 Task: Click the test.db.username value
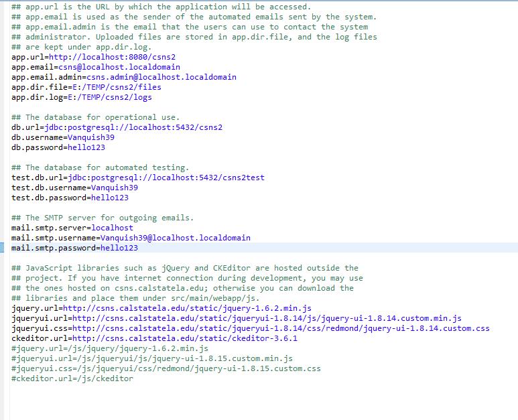[115, 188]
